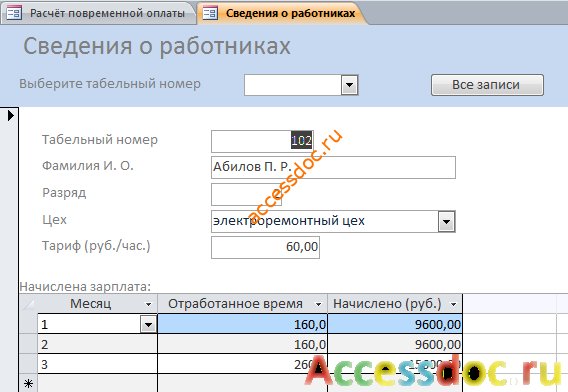Click the Начислена зарплата label
Screen dimensions: 568x392
coord(85,287)
